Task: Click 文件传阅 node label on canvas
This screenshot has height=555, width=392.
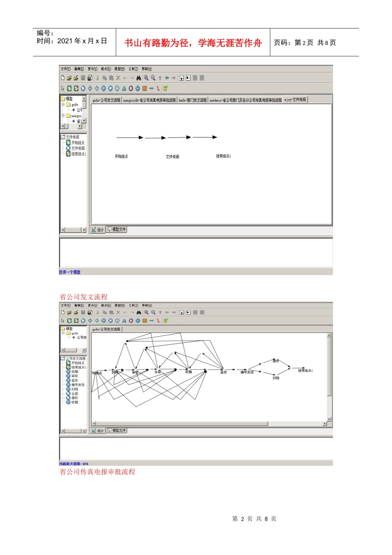Action: pos(172,157)
